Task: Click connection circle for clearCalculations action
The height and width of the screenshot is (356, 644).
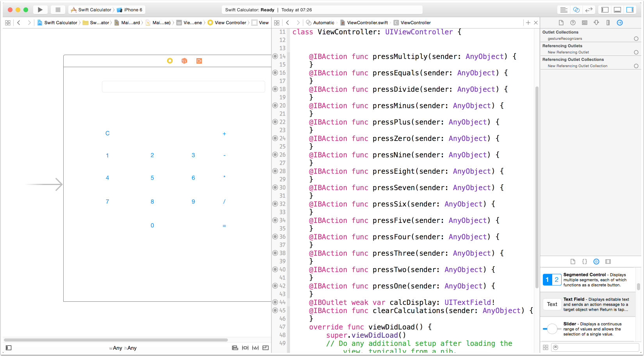Action: 275,310
